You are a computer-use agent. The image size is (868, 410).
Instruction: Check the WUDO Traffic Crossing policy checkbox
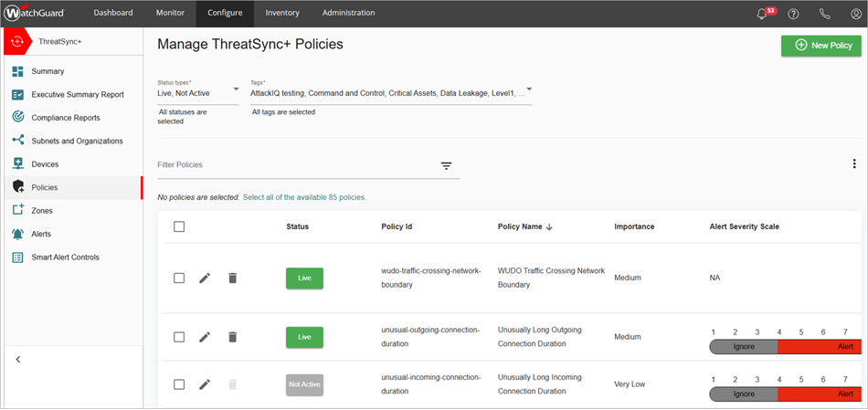click(179, 278)
